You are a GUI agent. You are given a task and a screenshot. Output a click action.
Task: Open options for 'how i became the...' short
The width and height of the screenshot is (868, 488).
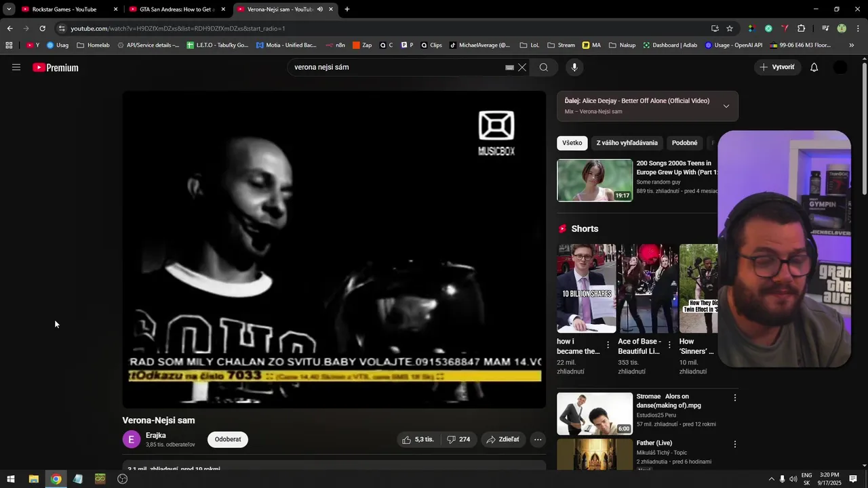608,345
